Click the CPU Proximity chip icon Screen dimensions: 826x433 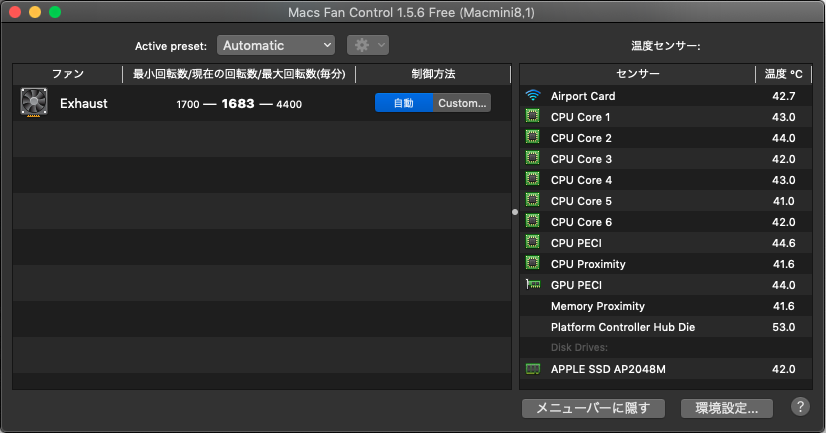(x=532, y=264)
